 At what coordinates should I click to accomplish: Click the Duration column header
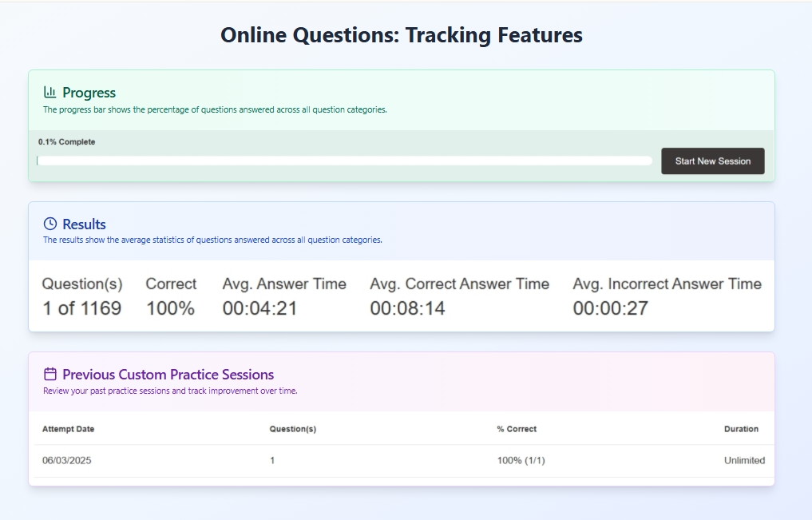pos(741,429)
